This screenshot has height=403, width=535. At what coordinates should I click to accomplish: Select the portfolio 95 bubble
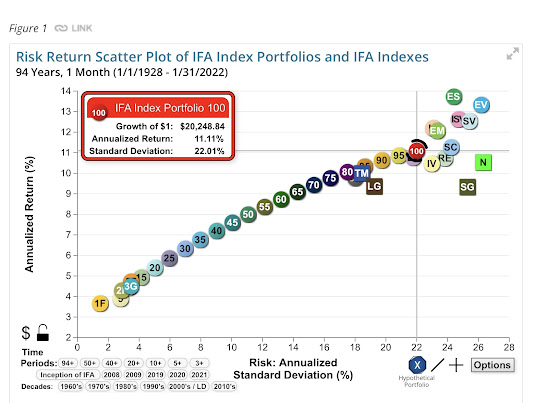(x=399, y=156)
